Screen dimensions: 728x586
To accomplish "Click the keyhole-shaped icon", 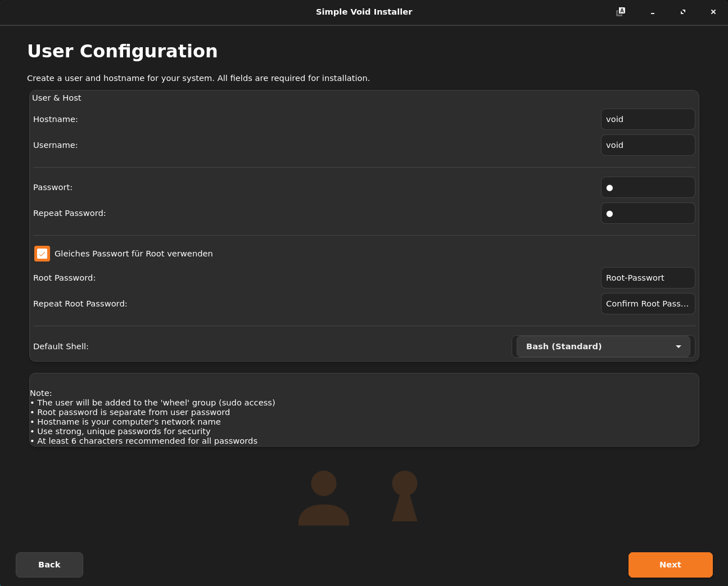I will 404,496.
